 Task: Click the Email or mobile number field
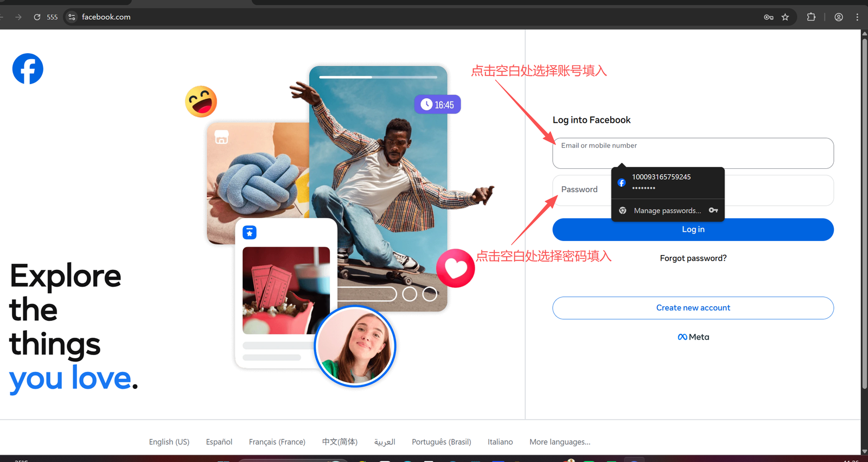693,153
